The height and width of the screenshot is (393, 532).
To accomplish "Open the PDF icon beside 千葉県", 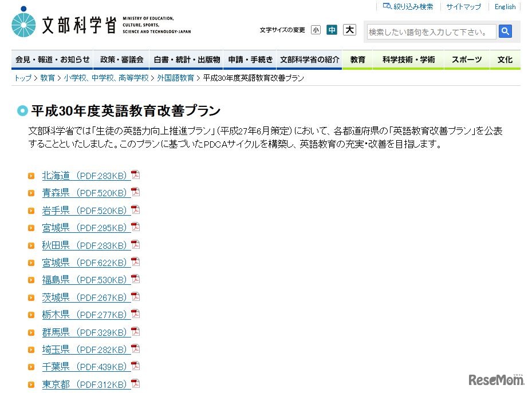I will (135, 366).
